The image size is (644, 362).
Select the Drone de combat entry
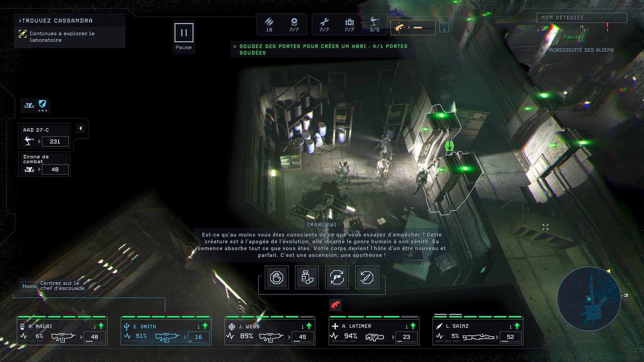click(45, 164)
